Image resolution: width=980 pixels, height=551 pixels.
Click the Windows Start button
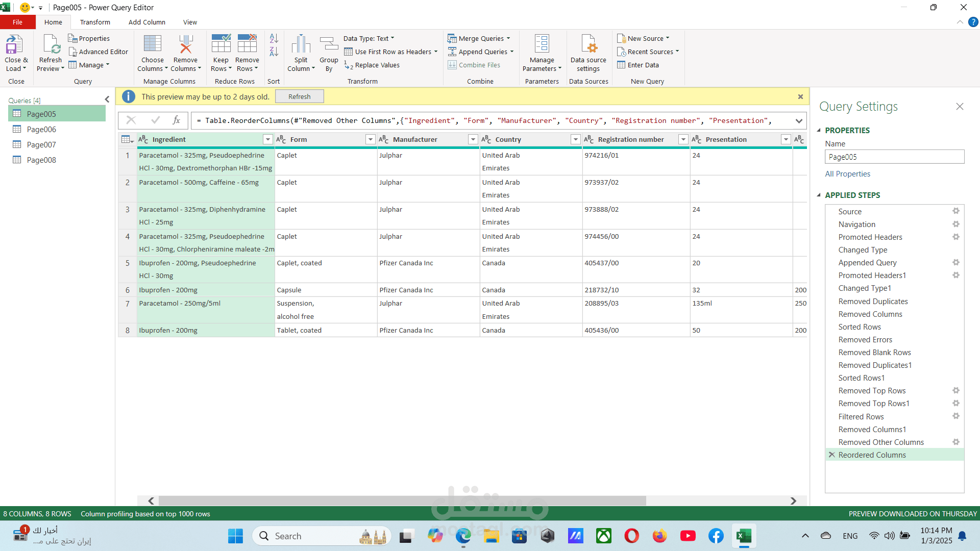235,536
